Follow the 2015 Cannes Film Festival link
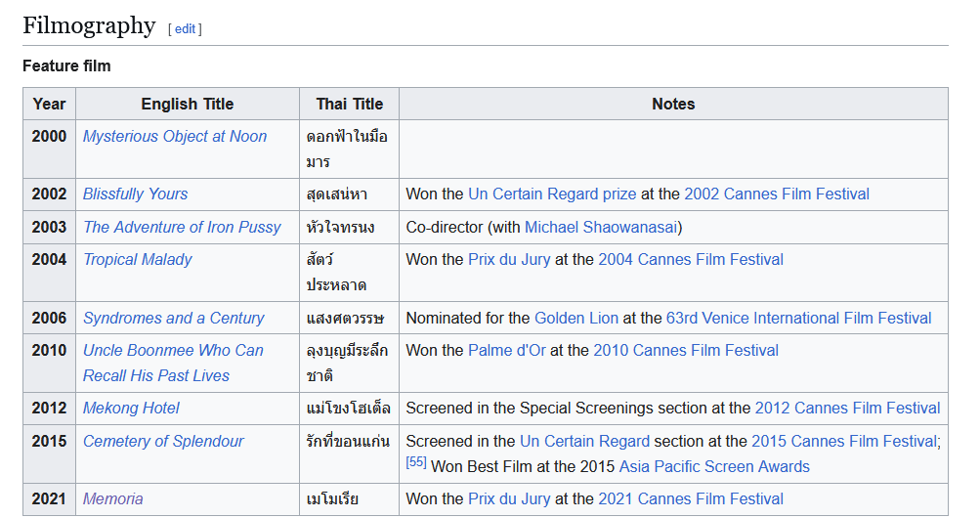 844,441
